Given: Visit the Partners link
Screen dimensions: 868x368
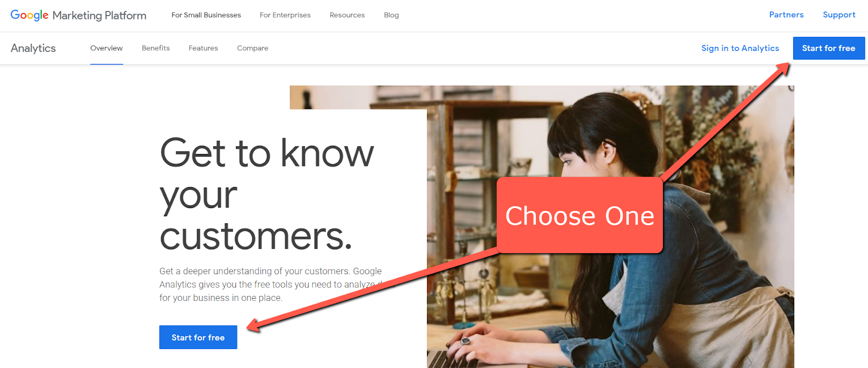Looking at the screenshot, I should [786, 15].
